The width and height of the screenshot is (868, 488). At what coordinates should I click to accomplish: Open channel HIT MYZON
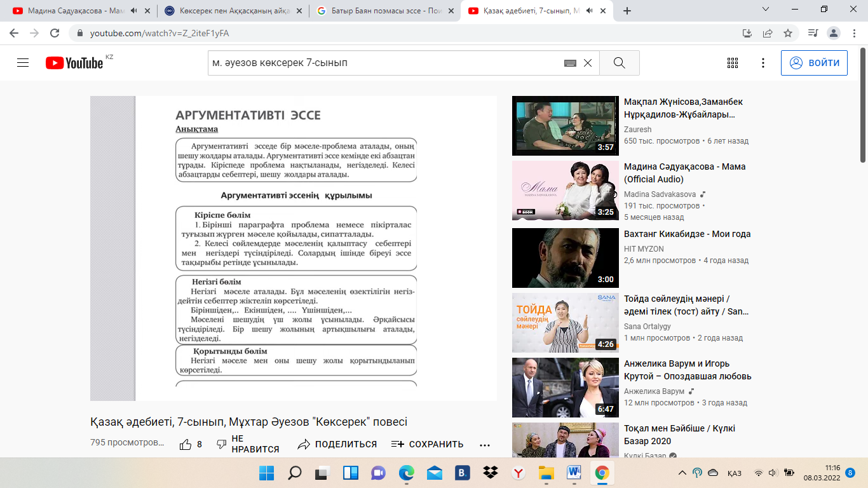point(644,249)
